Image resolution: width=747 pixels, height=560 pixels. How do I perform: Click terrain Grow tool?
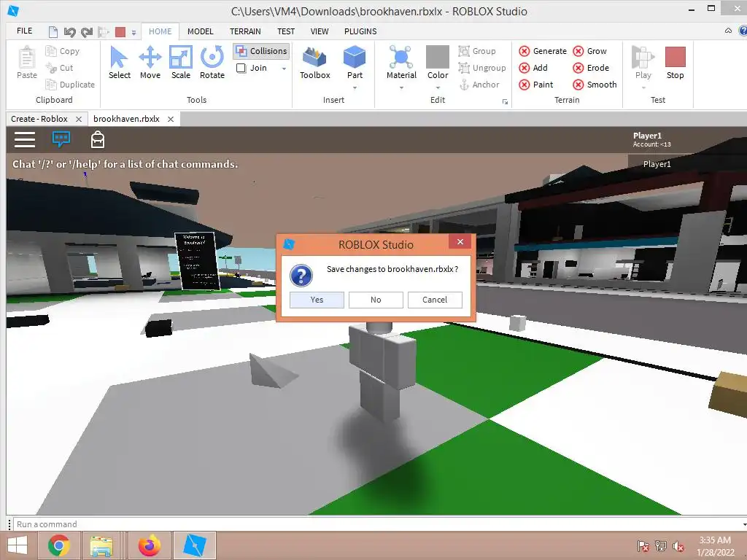pos(589,51)
